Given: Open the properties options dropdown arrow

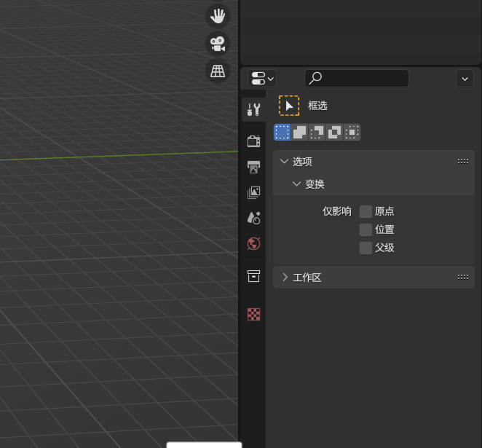Looking at the screenshot, I should (465, 79).
